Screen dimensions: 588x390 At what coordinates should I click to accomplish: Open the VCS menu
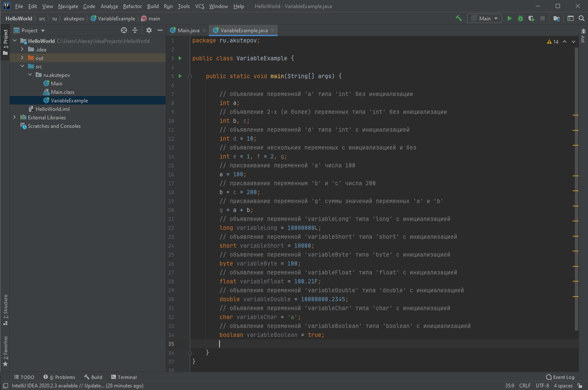[x=200, y=6]
